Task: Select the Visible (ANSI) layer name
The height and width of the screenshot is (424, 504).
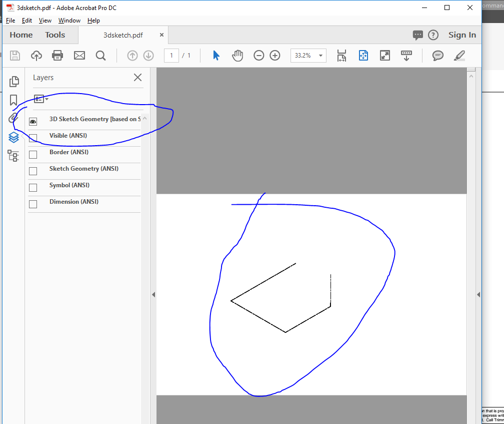Action: pos(68,136)
